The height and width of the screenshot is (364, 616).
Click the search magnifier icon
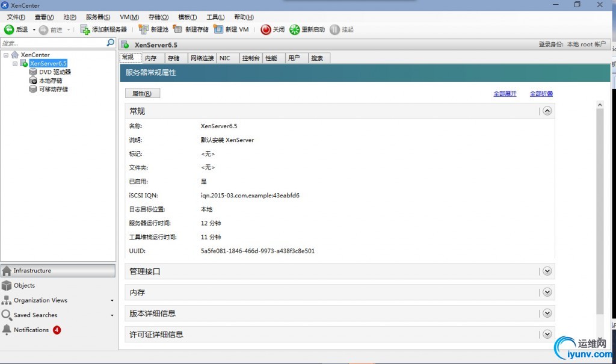coord(111,43)
